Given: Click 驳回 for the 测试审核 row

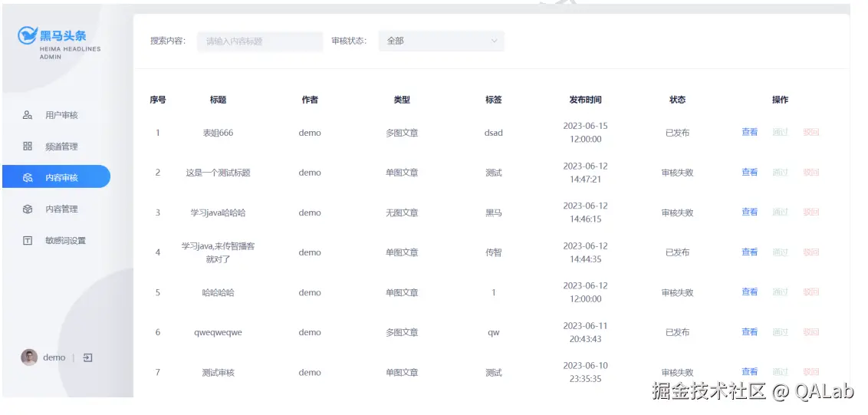Looking at the screenshot, I should coord(811,371).
